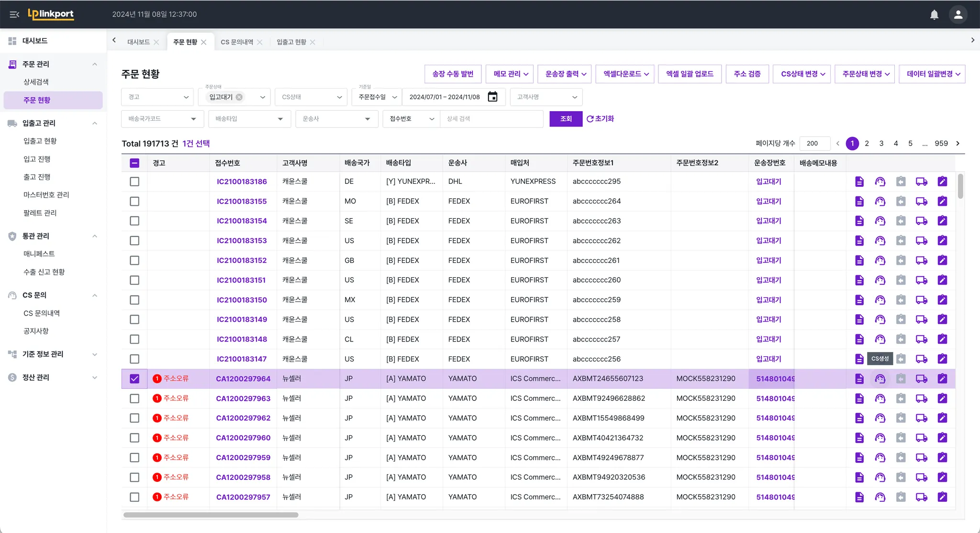Click the horizontal table scrollbar
Image resolution: width=980 pixels, height=533 pixels.
(x=211, y=515)
